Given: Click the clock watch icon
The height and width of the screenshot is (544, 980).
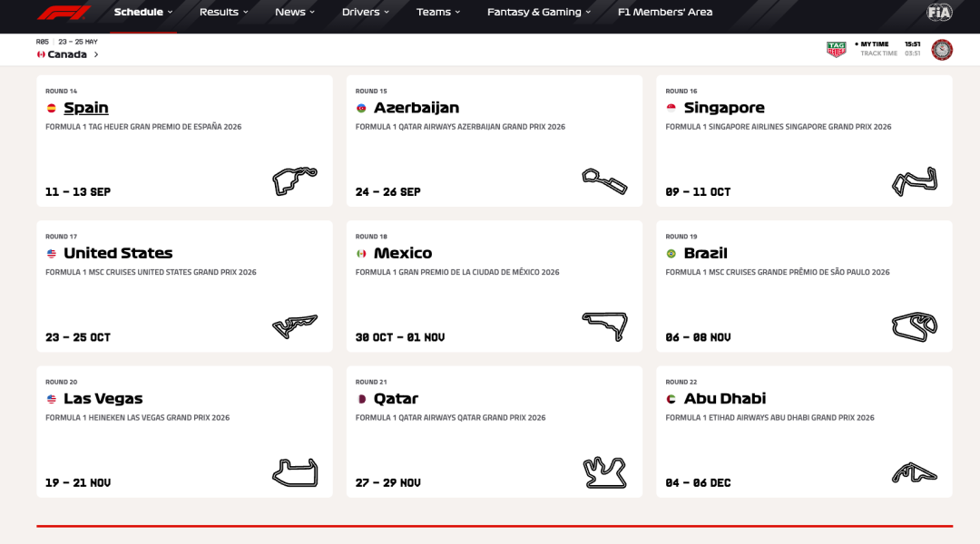Looking at the screenshot, I should pyautogui.click(x=942, y=49).
